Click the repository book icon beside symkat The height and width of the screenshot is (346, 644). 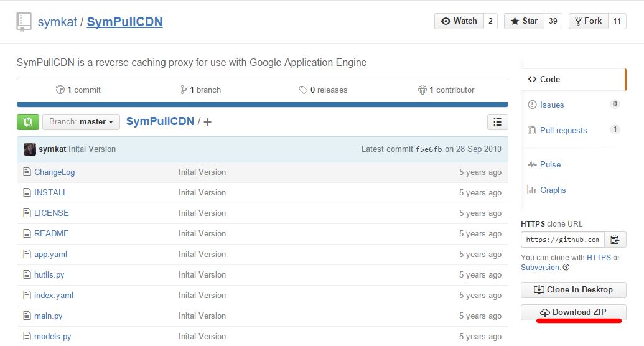(x=24, y=22)
